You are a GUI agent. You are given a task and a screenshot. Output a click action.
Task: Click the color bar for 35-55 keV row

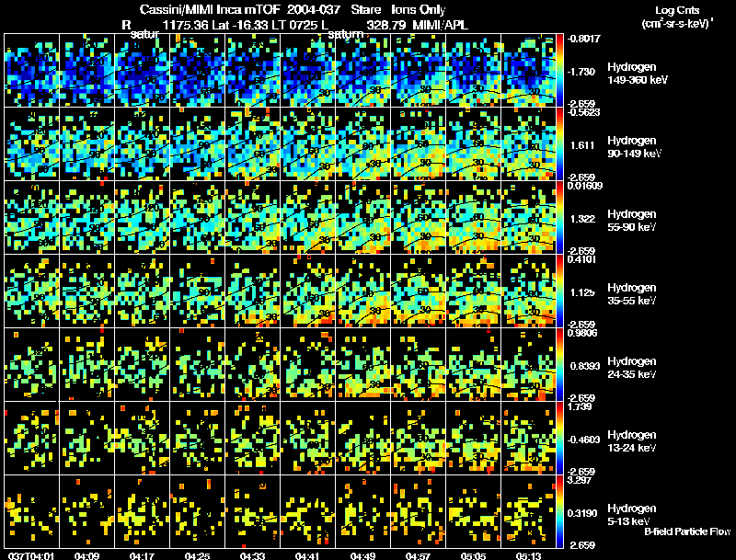click(559, 291)
